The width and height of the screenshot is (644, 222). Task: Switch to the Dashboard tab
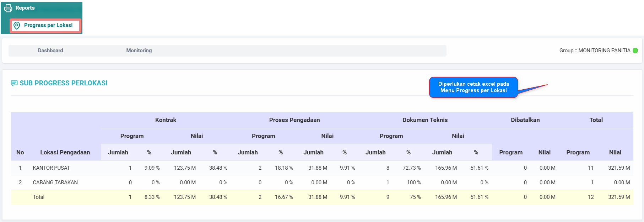pyautogui.click(x=50, y=51)
